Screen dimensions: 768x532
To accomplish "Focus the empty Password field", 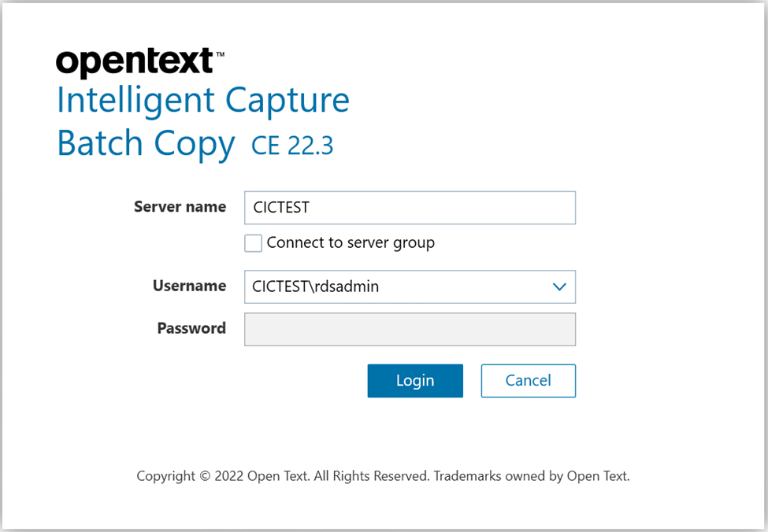I will (410, 330).
